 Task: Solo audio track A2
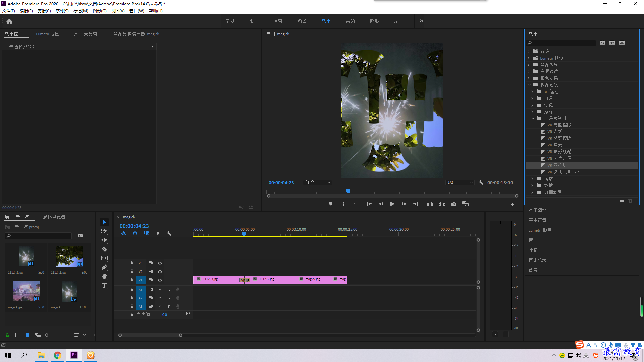click(169, 298)
